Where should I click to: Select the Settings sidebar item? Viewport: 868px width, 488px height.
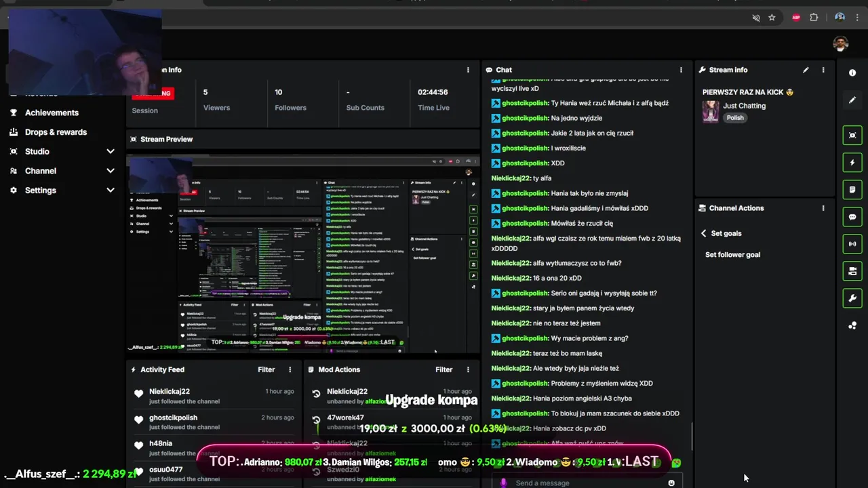tap(40, 190)
